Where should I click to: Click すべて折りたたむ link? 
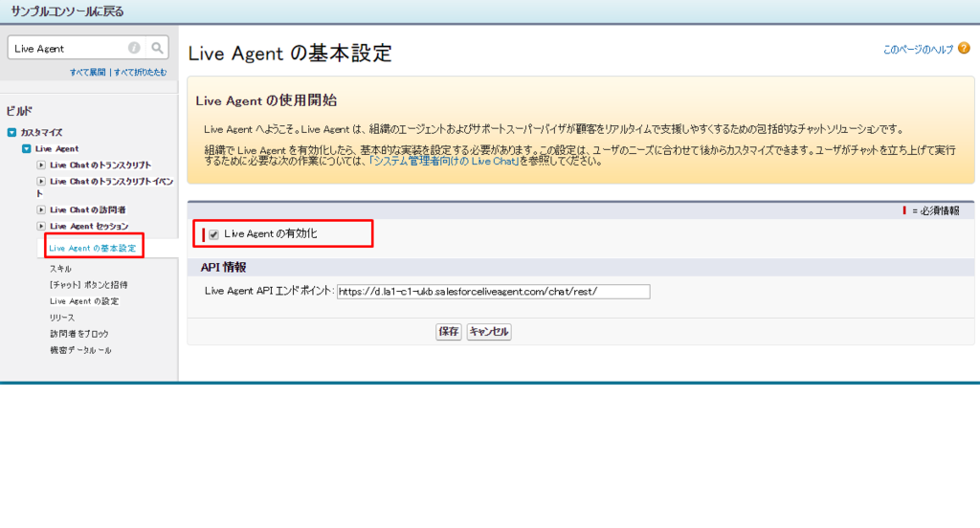coord(140,73)
